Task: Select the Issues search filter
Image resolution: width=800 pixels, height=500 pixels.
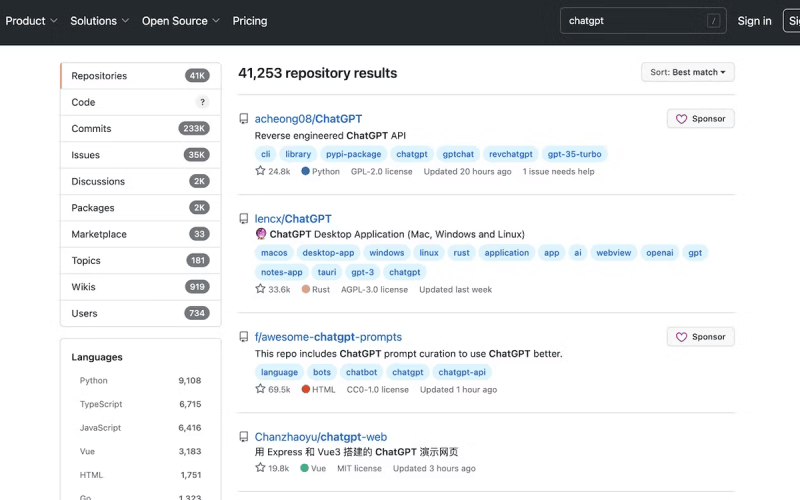Action: coord(141,155)
